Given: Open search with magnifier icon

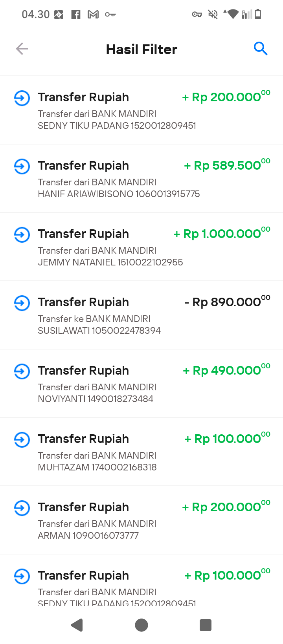Looking at the screenshot, I should (x=261, y=49).
